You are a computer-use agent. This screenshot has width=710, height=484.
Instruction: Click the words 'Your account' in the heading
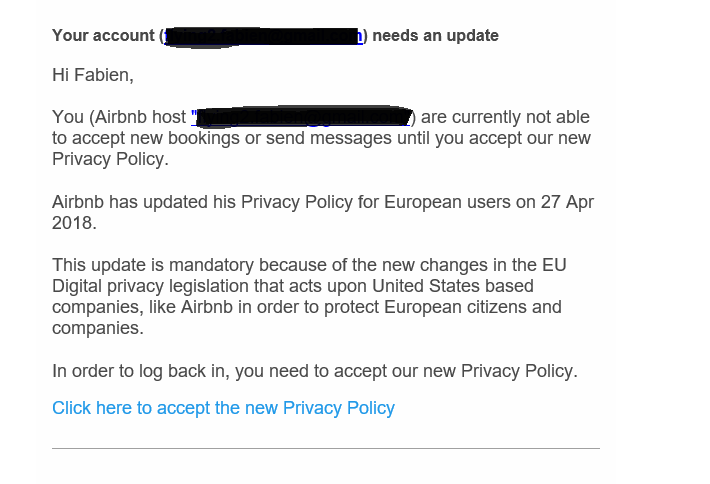(x=103, y=36)
